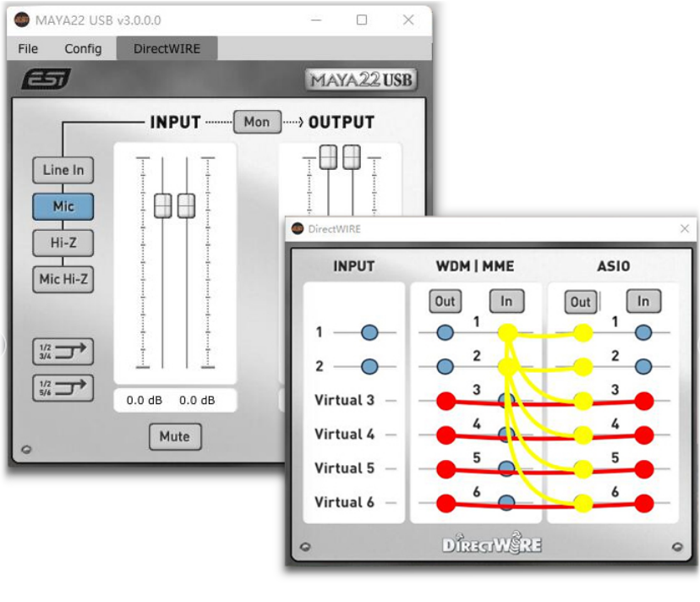Click red WDM Out node channel 4
700x602 pixels.
coord(446,435)
